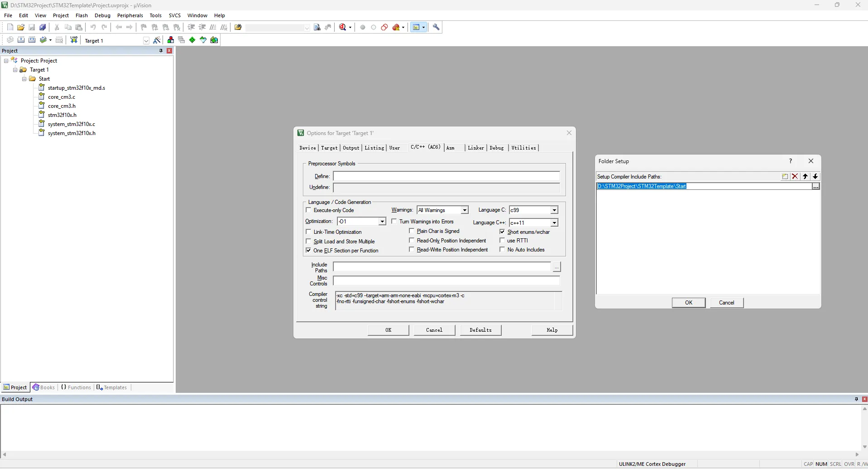Click the Download (LOAD) toolbar icon
868x469 pixels.
click(74, 40)
